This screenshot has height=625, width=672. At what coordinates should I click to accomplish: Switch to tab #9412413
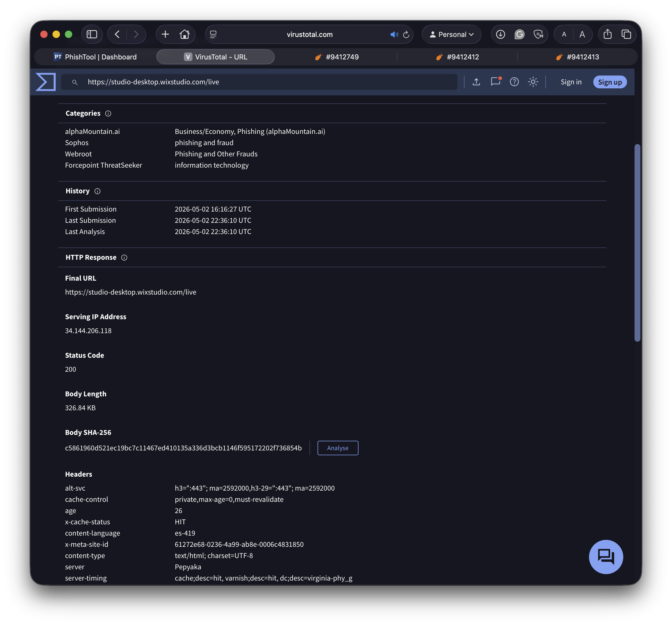pos(577,57)
